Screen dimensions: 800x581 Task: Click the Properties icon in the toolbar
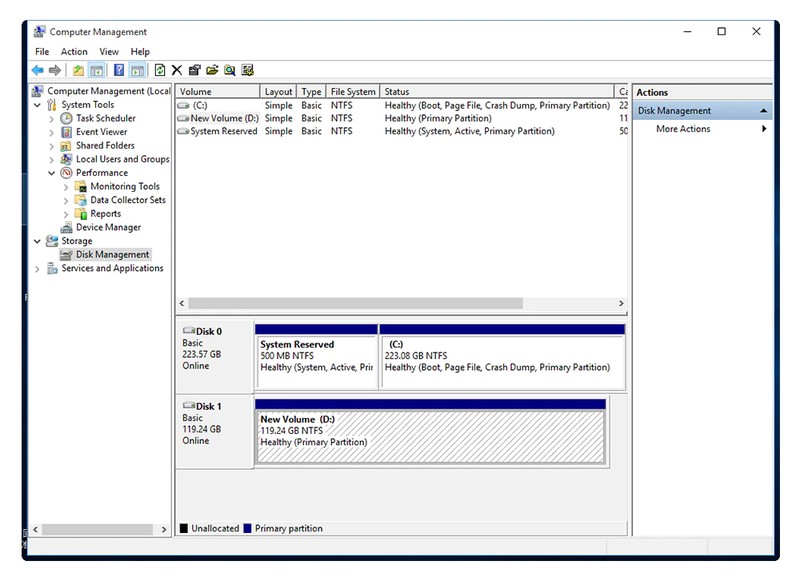coord(194,70)
